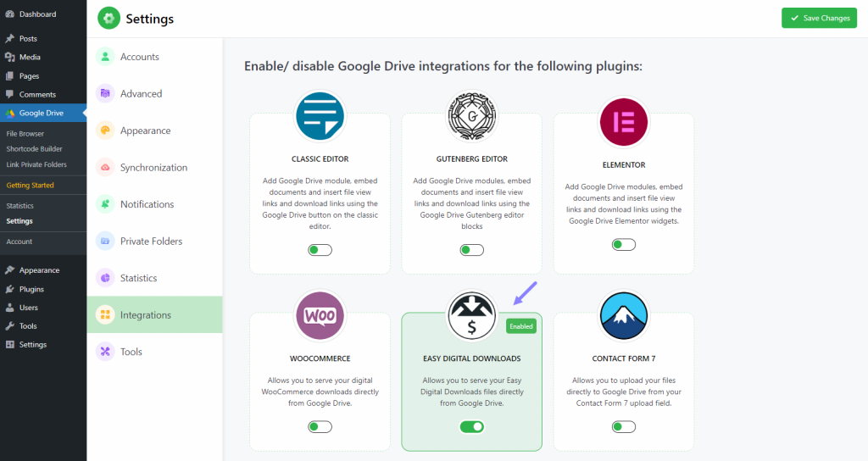Image resolution: width=868 pixels, height=461 pixels.
Task: Click the Contact Form 7 logo
Action: (623, 315)
